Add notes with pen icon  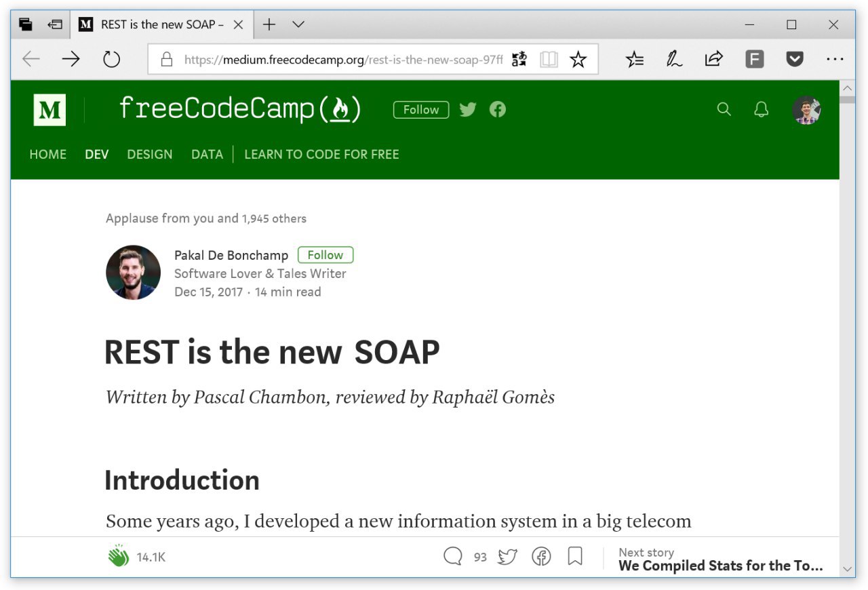click(x=674, y=60)
